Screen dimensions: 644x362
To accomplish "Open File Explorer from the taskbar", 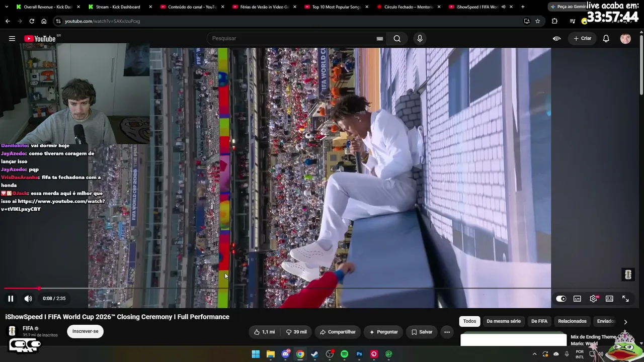I will point(270,354).
